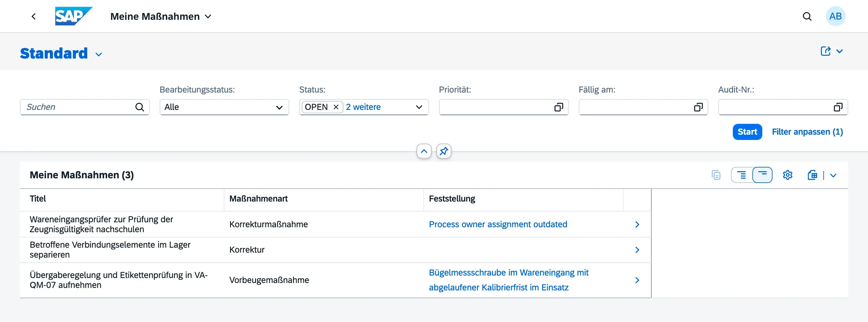The image size is (868, 322).
Task: Click the share export icon in header
Action: (825, 51)
